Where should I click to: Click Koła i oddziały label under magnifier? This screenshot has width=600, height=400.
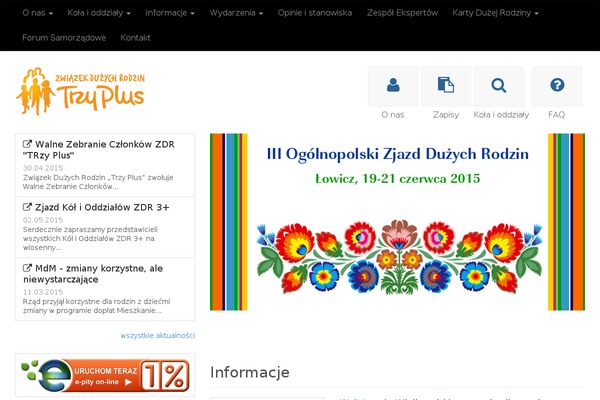point(501,114)
